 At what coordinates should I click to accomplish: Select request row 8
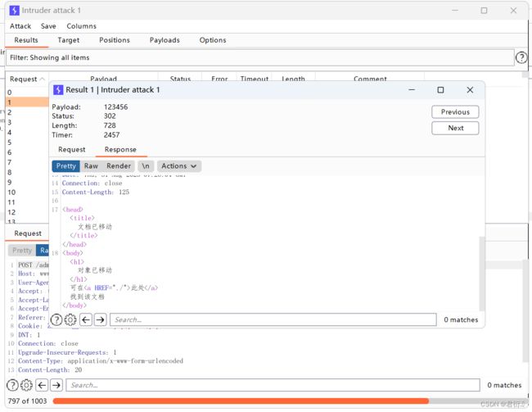tap(27, 172)
